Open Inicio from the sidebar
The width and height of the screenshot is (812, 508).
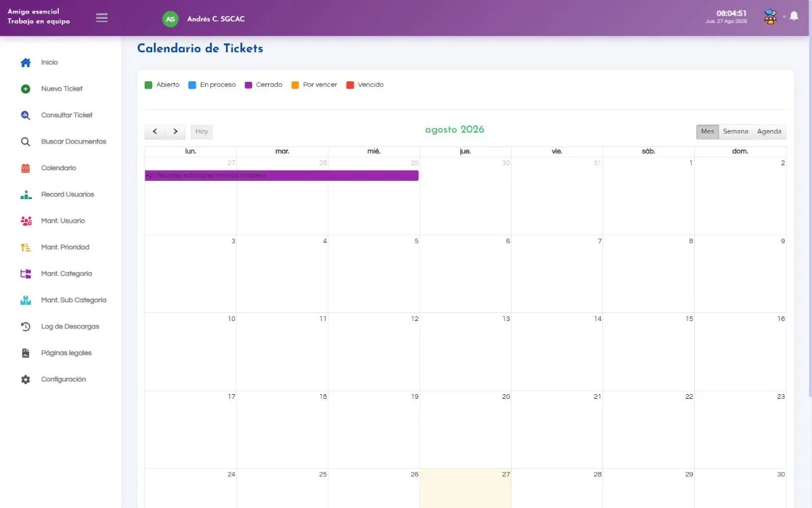pos(49,62)
